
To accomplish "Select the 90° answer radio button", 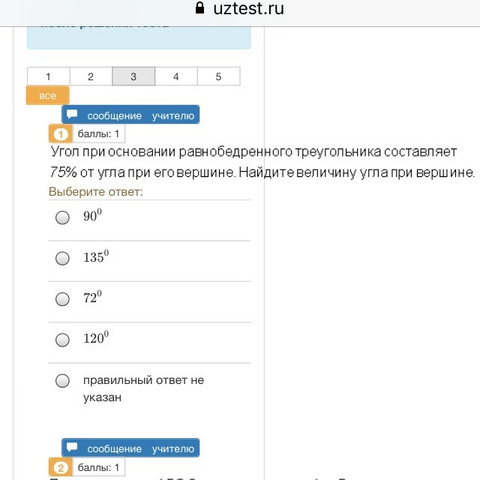I will tap(62, 217).
